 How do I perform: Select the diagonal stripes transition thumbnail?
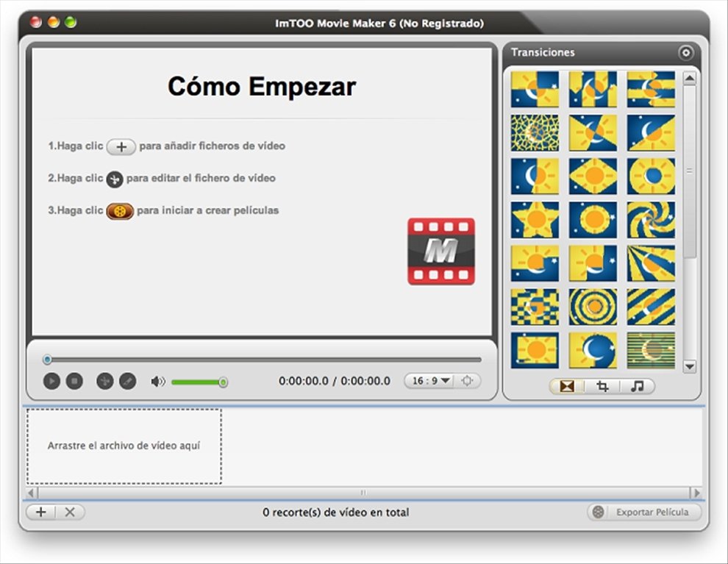pyautogui.click(x=651, y=307)
